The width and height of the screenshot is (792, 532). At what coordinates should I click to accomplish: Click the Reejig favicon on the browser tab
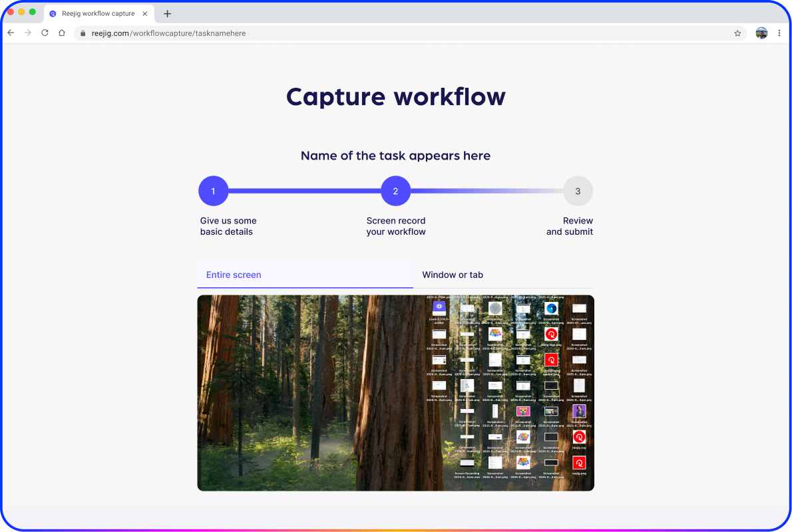coord(53,13)
